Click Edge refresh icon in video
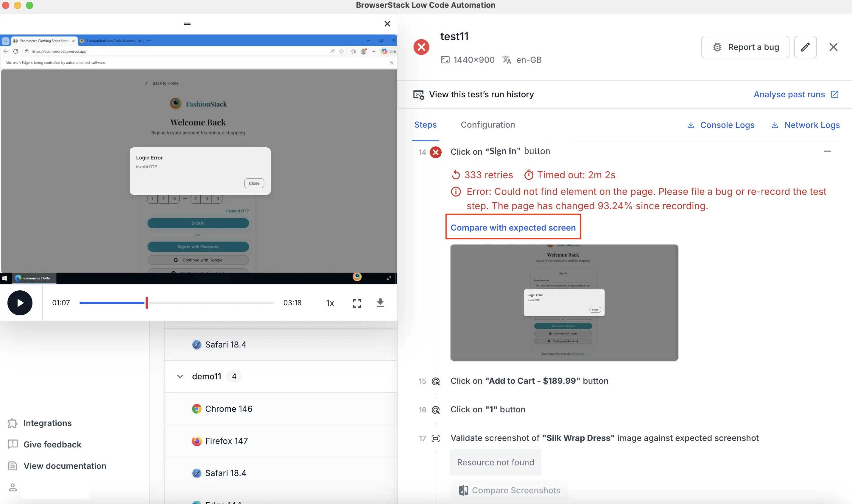This screenshot has height=504, width=852. pyautogui.click(x=15, y=51)
